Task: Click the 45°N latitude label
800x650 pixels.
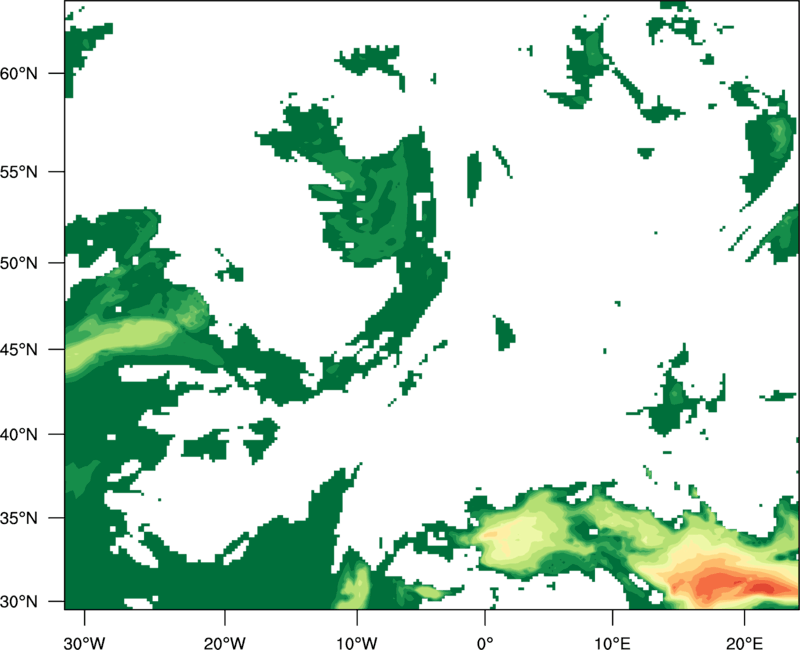Action: tap(19, 350)
